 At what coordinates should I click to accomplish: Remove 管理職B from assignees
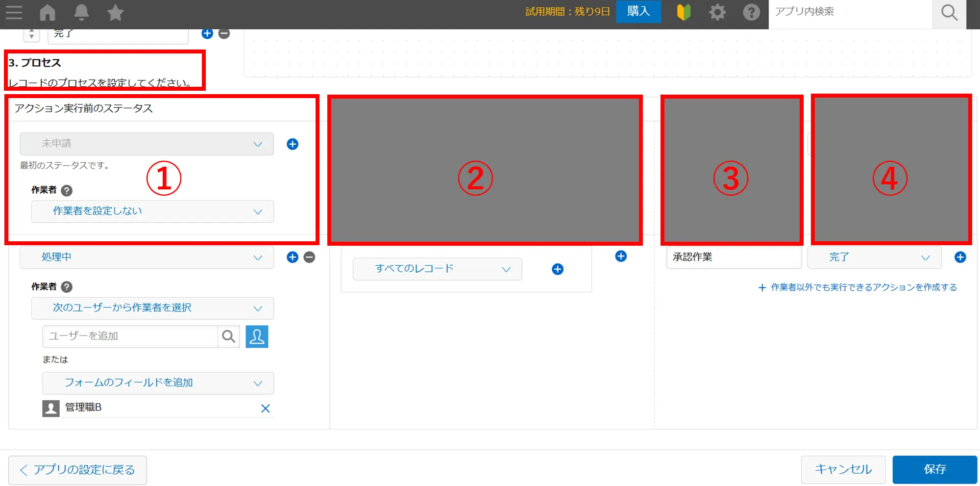[x=265, y=408]
